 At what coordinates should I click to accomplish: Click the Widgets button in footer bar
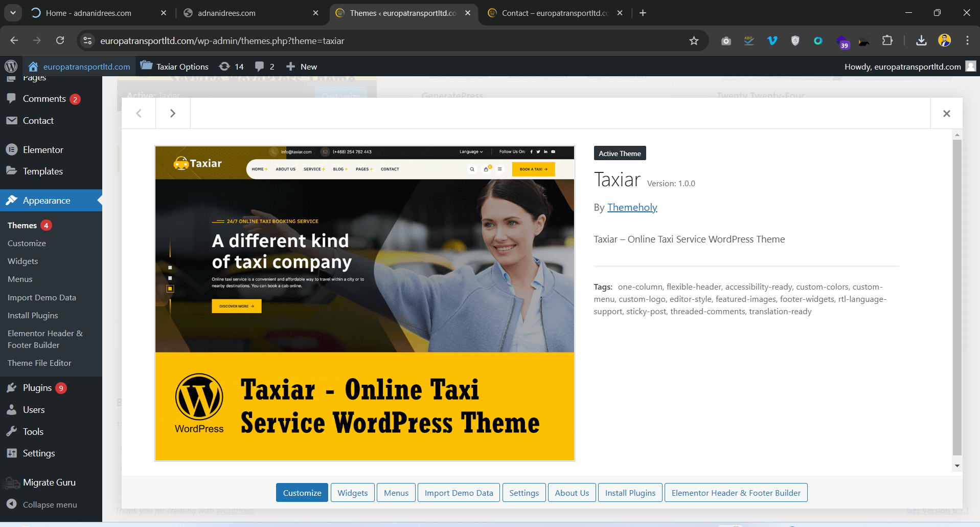353,493
